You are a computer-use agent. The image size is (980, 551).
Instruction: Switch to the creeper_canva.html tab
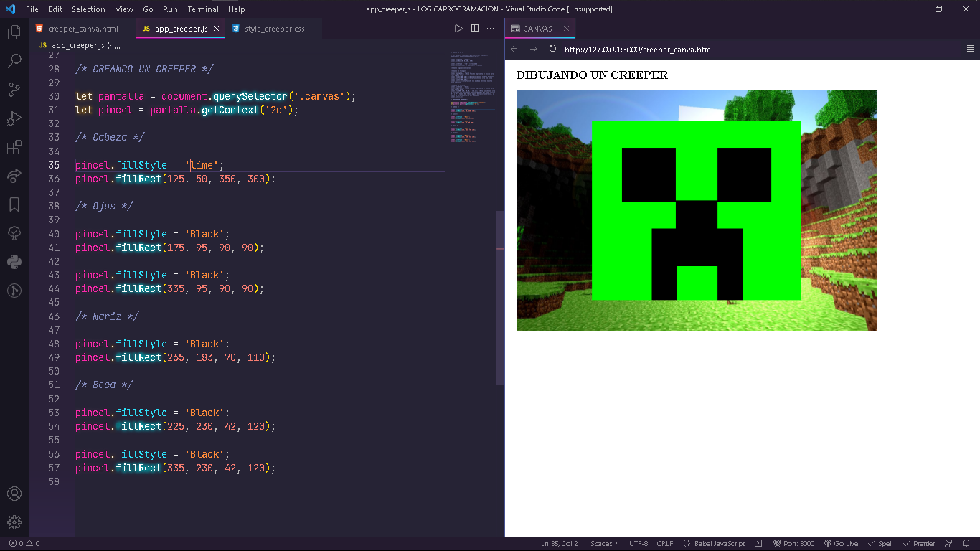coord(82,29)
